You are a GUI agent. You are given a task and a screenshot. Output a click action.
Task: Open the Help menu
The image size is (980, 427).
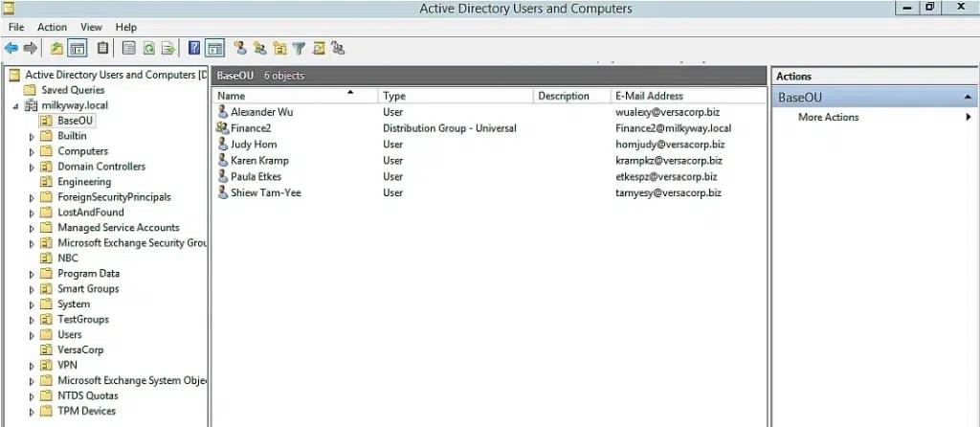[126, 28]
